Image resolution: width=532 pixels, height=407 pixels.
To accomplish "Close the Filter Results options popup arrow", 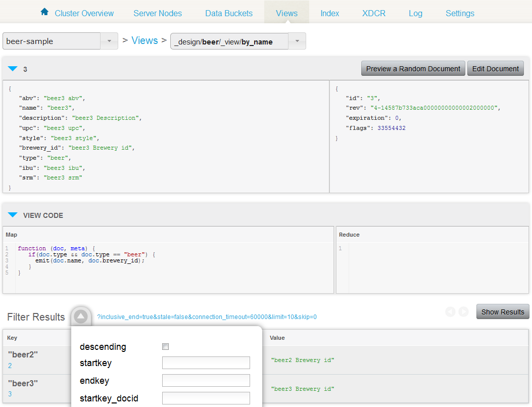I will 81,316.
